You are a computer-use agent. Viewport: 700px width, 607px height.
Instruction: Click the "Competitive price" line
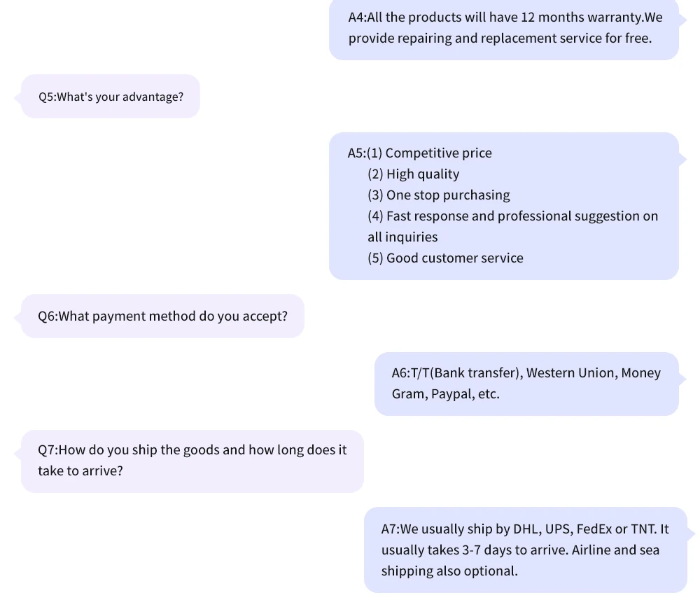tap(438, 153)
